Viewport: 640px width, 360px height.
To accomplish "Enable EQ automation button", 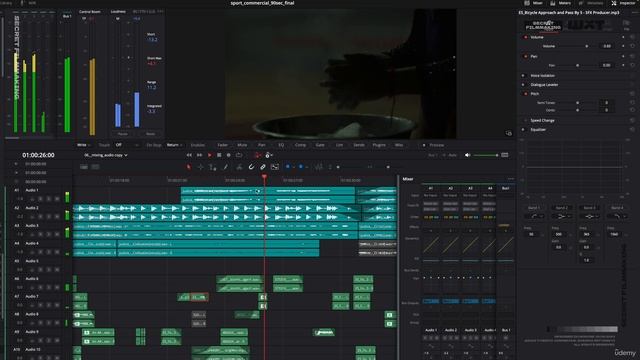I will click(x=281, y=145).
